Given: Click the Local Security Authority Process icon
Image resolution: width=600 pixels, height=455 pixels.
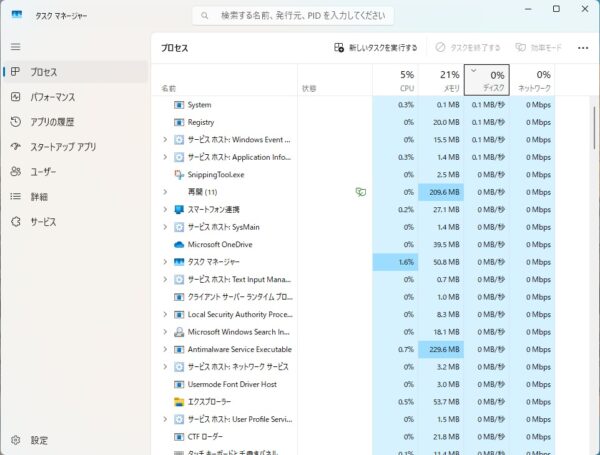Looking at the screenshot, I should [179, 314].
